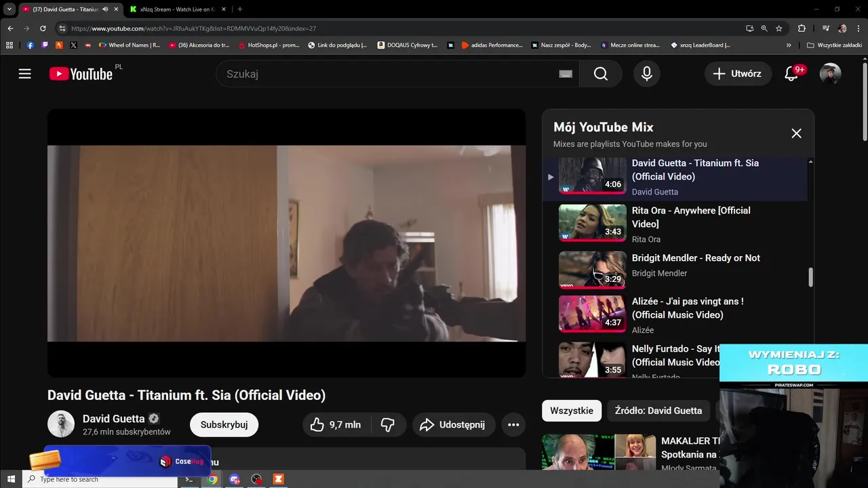Open the YouTube hamburger guide menu
Screen dimensions: 868x488
pyautogui.click(x=25, y=74)
